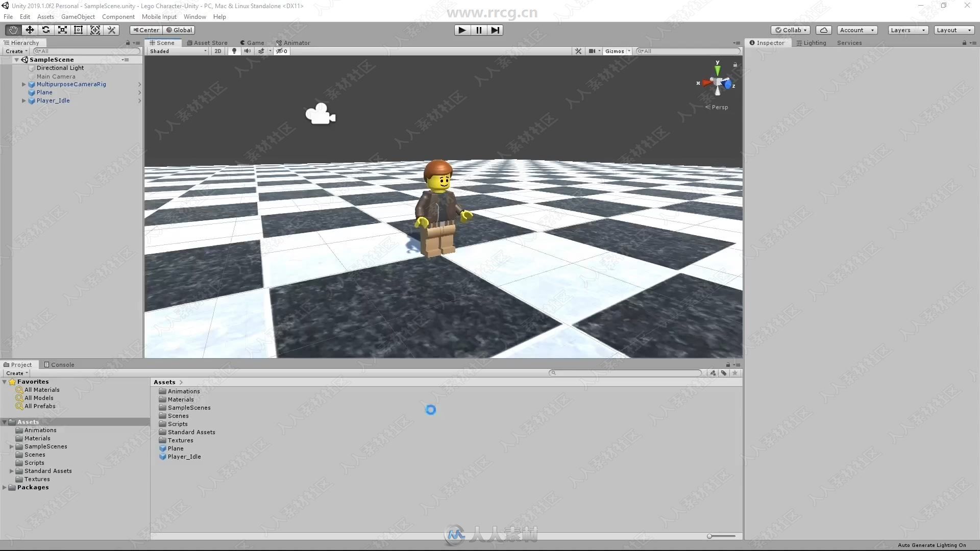Open the File menu
980x551 pixels.
(x=8, y=17)
